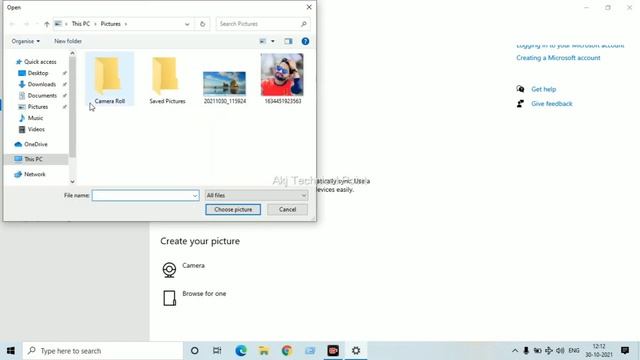Launch Google Chrome from taskbar
The width and height of the screenshot is (640, 360).
[x=287, y=351]
